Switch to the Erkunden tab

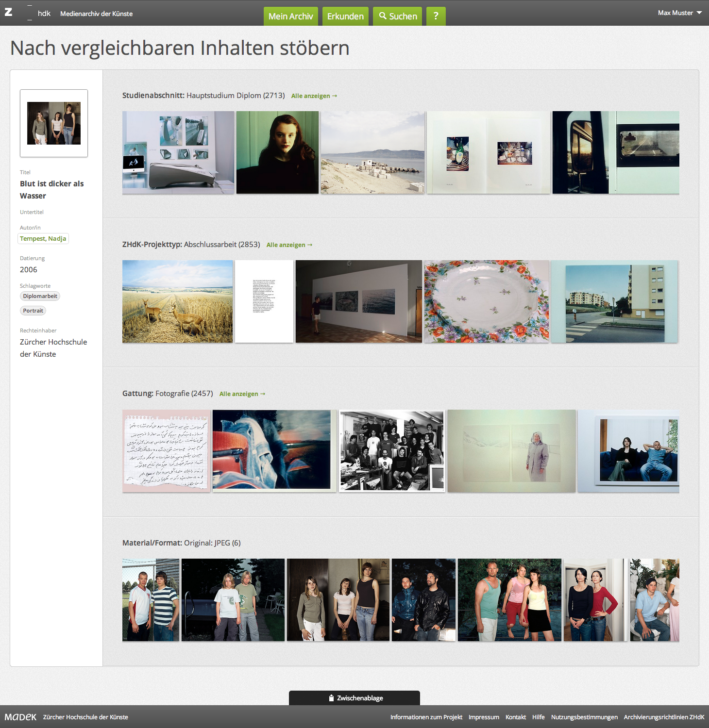[345, 16]
